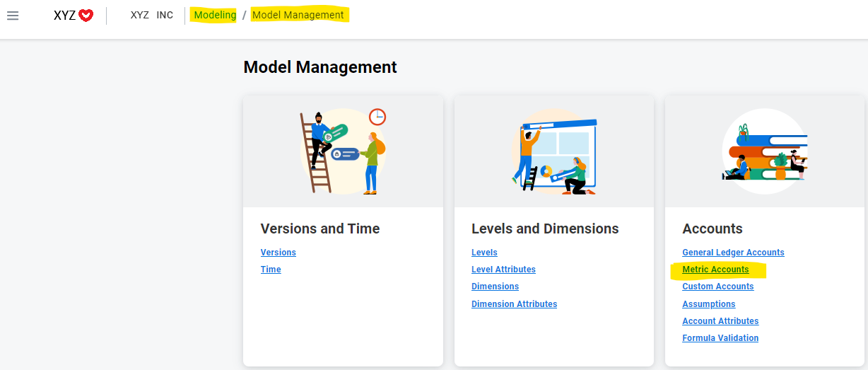Screen dimensions: 868x370
Task: Click the Accounts stacked books illustration
Action: click(765, 151)
